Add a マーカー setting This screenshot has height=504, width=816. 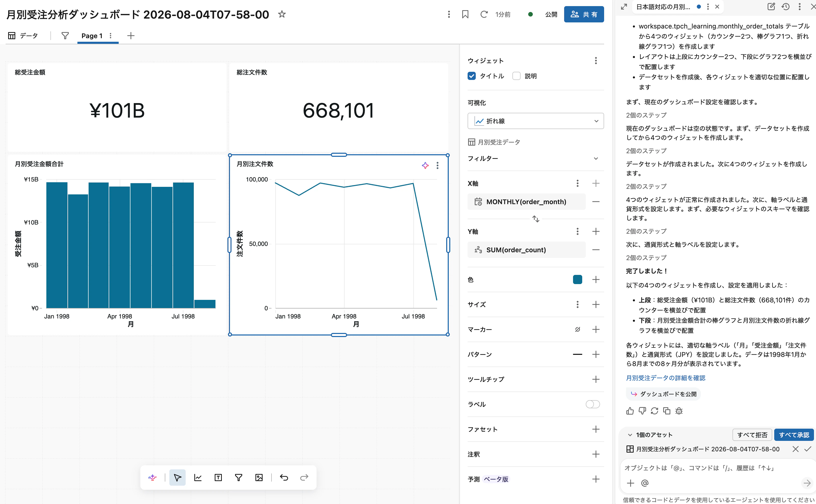[x=596, y=329]
